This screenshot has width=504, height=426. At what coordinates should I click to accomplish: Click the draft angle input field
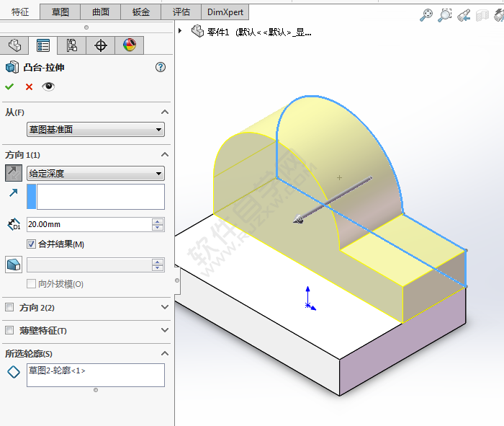tap(89, 265)
